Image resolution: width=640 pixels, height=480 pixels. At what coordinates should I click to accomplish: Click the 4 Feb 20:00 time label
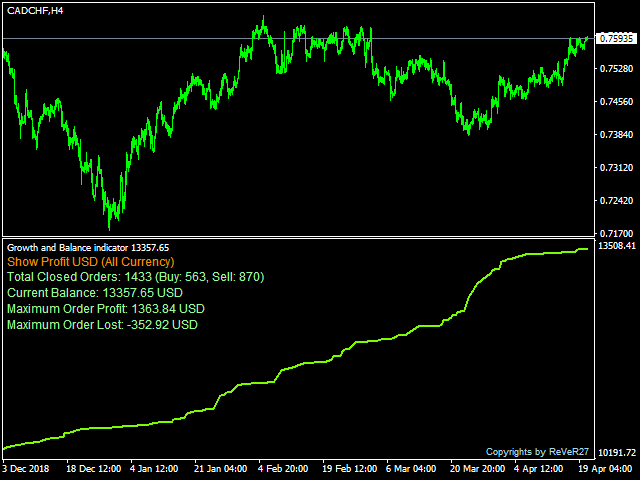(x=283, y=469)
